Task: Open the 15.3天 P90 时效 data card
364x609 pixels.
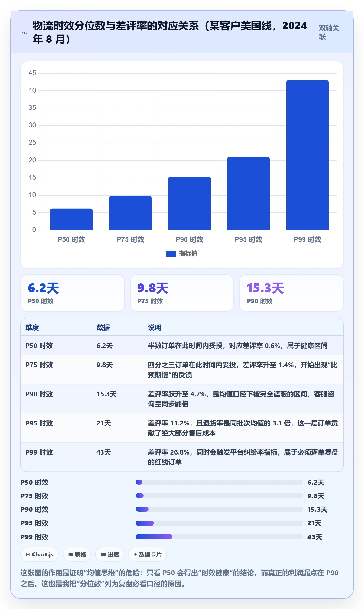Action: coord(291,293)
